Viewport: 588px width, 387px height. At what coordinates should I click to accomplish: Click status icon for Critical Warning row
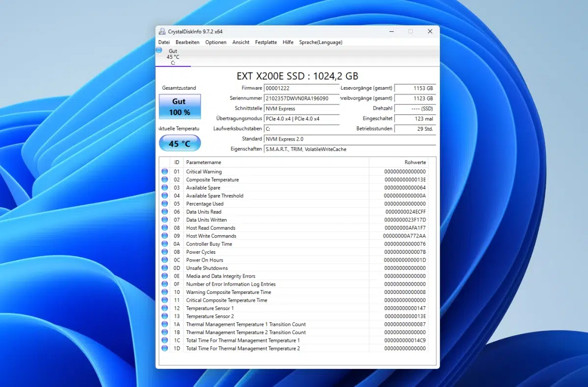pyautogui.click(x=165, y=171)
